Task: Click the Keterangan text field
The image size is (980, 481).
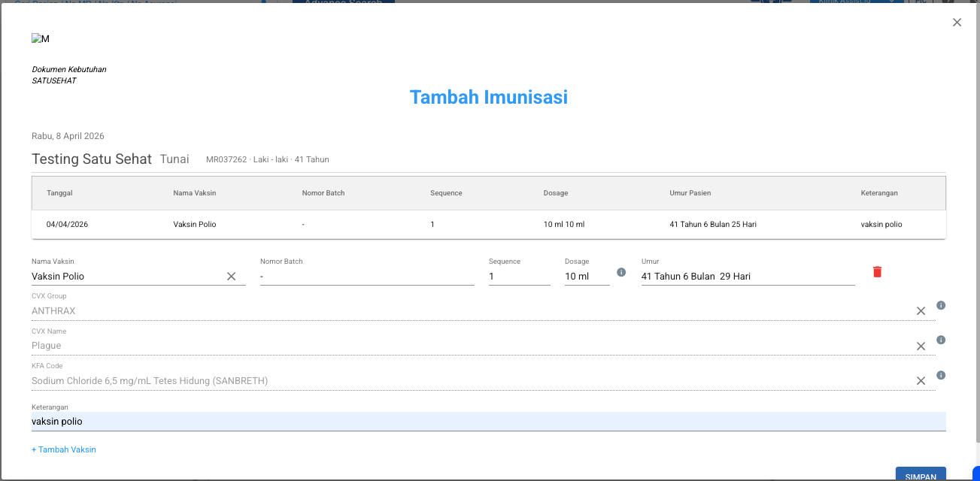Action: point(487,422)
